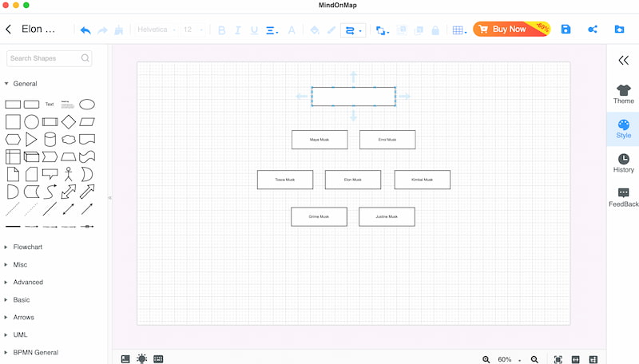Open the table insert dropdown

[x=459, y=30]
